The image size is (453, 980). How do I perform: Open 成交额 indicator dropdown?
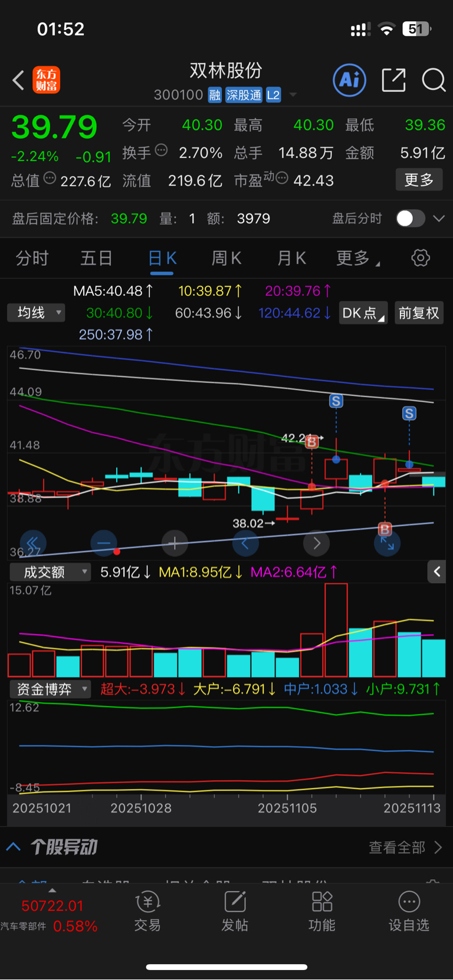tap(50, 572)
